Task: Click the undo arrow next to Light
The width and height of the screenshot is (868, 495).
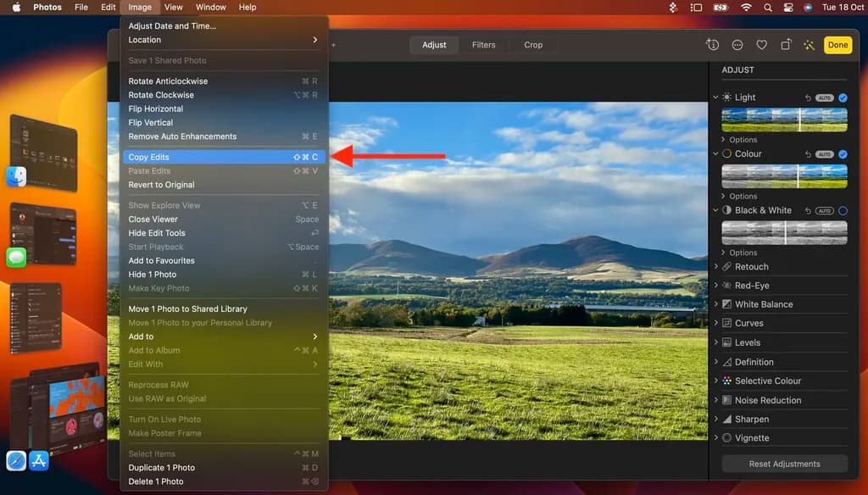Action: click(808, 97)
